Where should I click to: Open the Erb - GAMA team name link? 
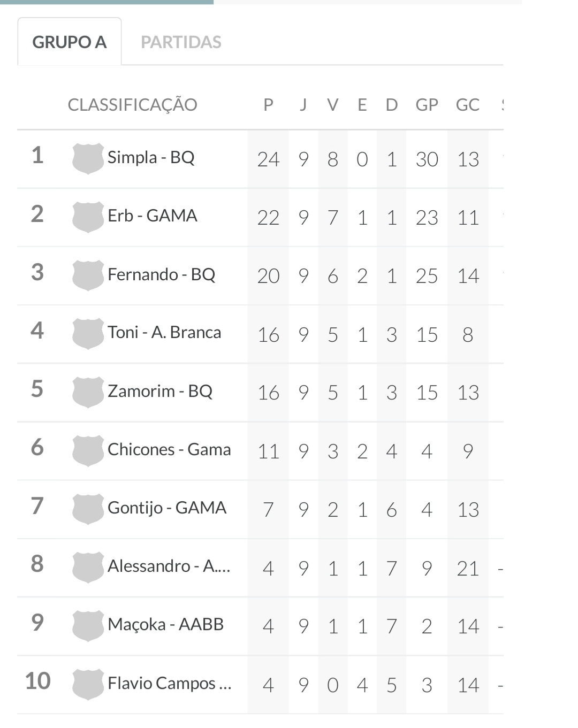pyautogui.click(x=153, y=216)
